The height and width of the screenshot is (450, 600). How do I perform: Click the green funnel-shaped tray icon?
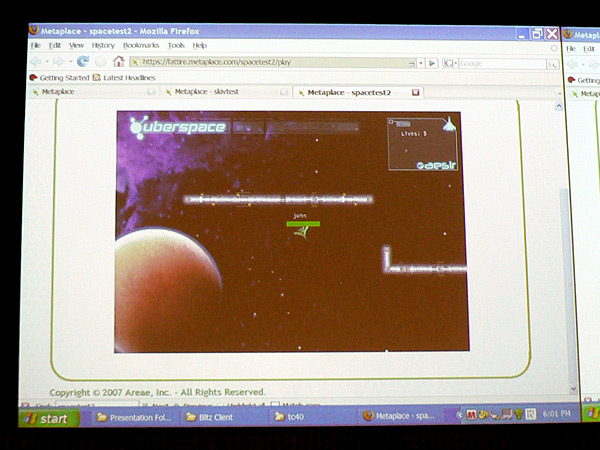coord(518,414)
